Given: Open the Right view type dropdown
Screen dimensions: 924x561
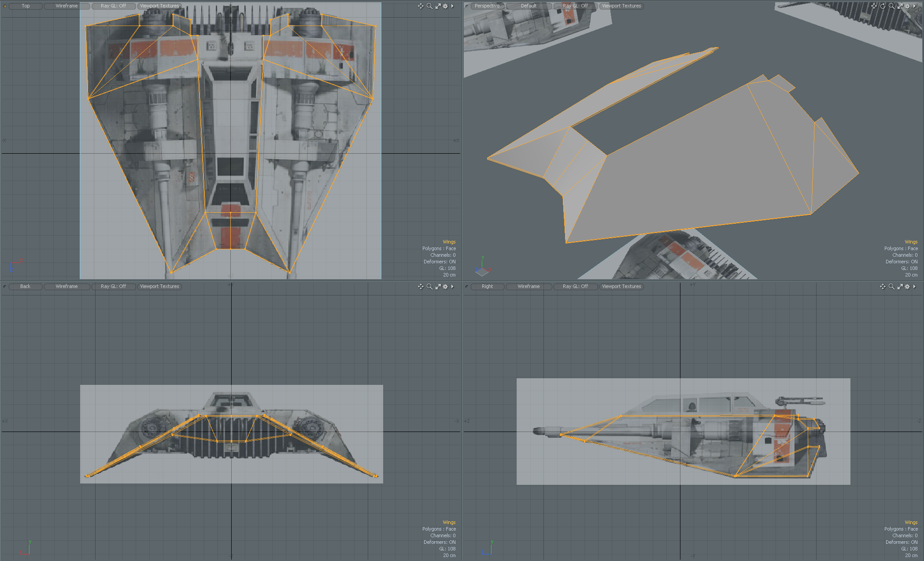Looking at the screenshot, I should coord(487,286).
